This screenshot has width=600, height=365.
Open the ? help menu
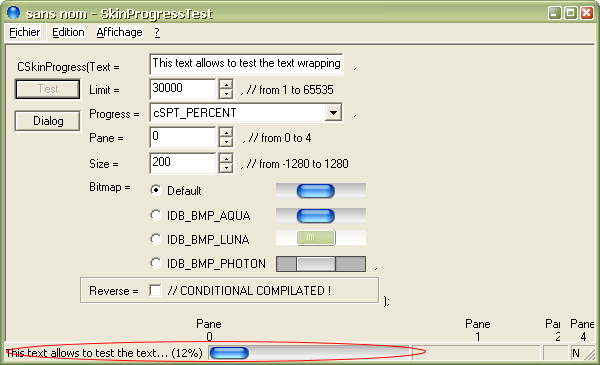(157, 33)
